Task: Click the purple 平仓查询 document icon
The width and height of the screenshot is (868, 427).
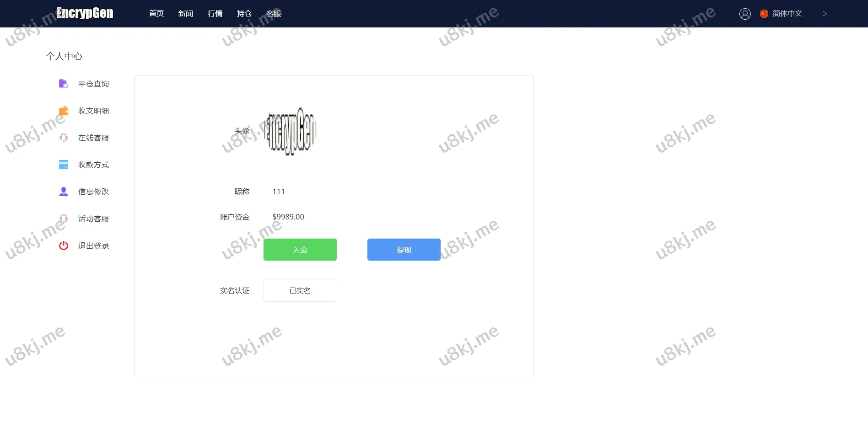Action: 63,84
